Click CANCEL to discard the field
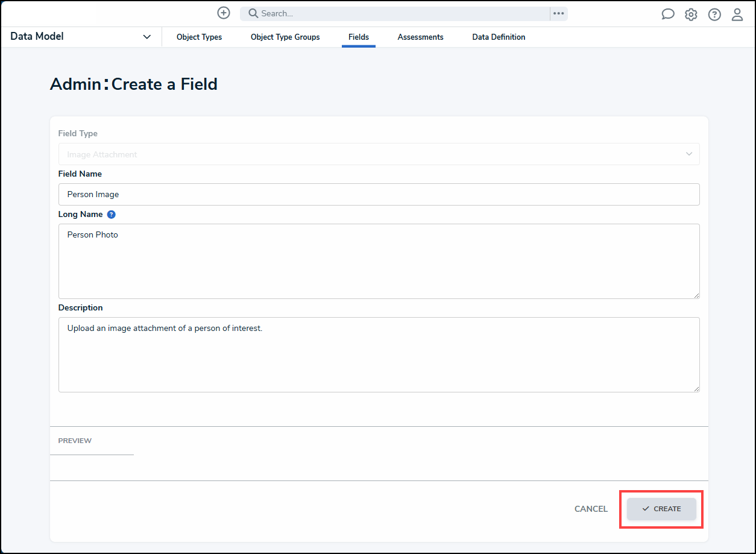Screen dimensions: 756x554 (591, 509)
